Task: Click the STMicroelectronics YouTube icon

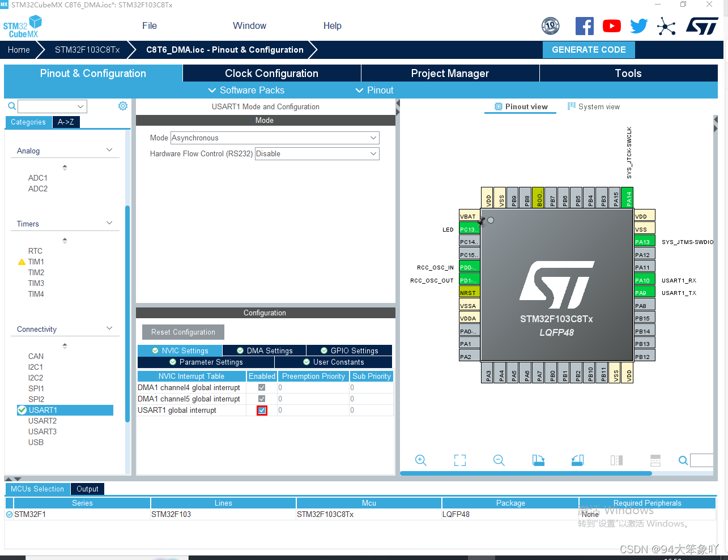Action: point(611,25)
